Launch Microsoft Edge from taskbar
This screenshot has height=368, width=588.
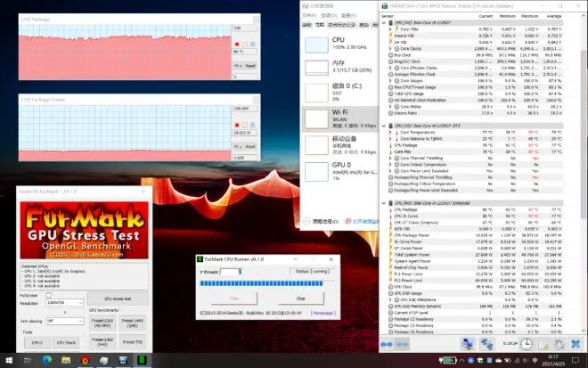click(47, 361)
